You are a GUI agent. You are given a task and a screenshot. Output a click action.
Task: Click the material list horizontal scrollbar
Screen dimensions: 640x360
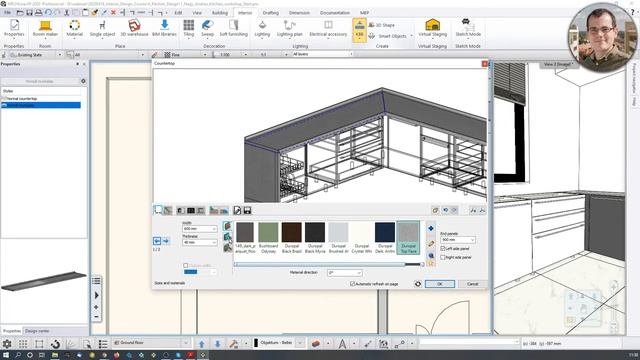pos(329,264)
